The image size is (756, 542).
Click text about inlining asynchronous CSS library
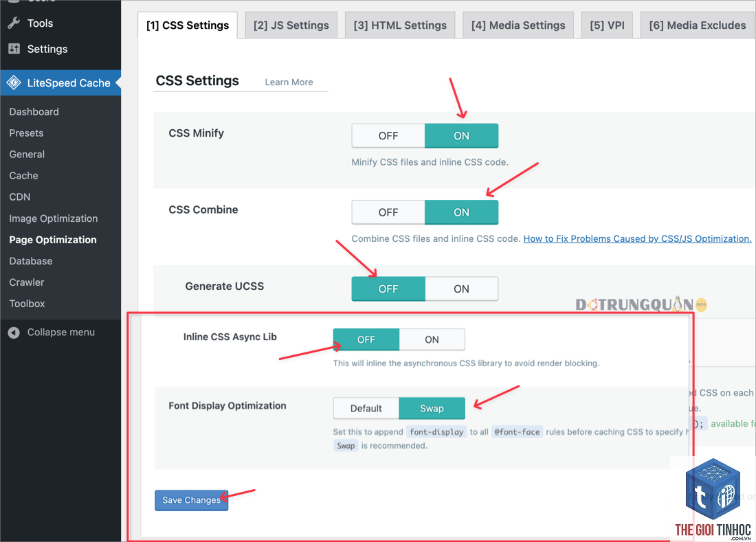point(466,363)
